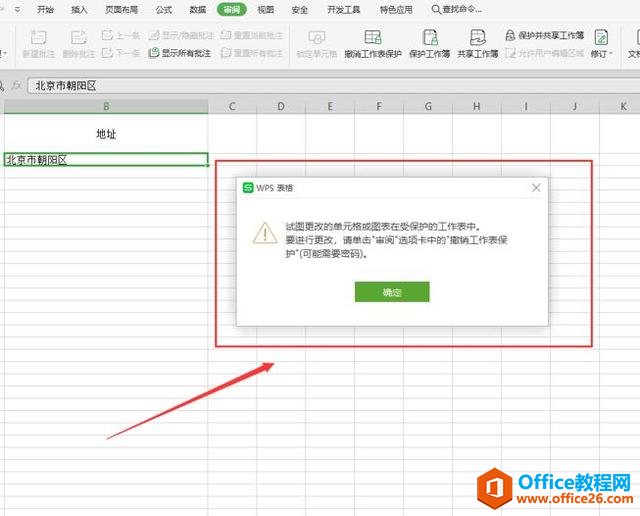Expand the quick access toolbar dropdown arrow
Screen dimensions: 640x516
pyautogui.click(x=17, y=9)
